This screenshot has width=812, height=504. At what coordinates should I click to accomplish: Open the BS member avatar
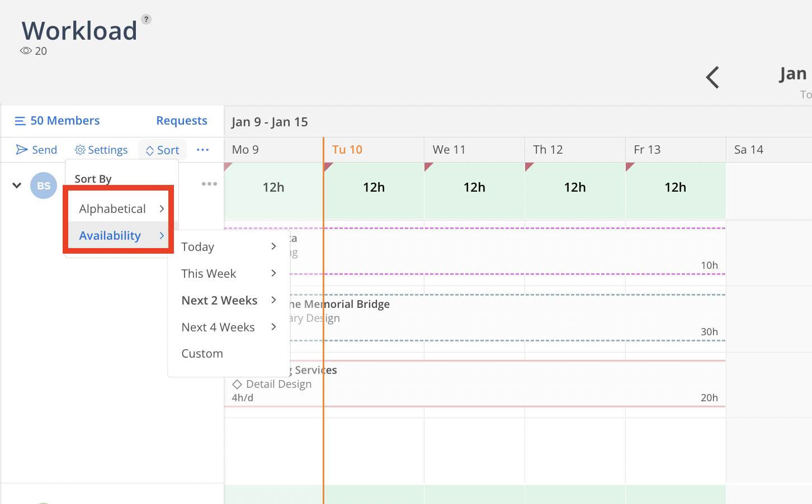click(43, 185)
